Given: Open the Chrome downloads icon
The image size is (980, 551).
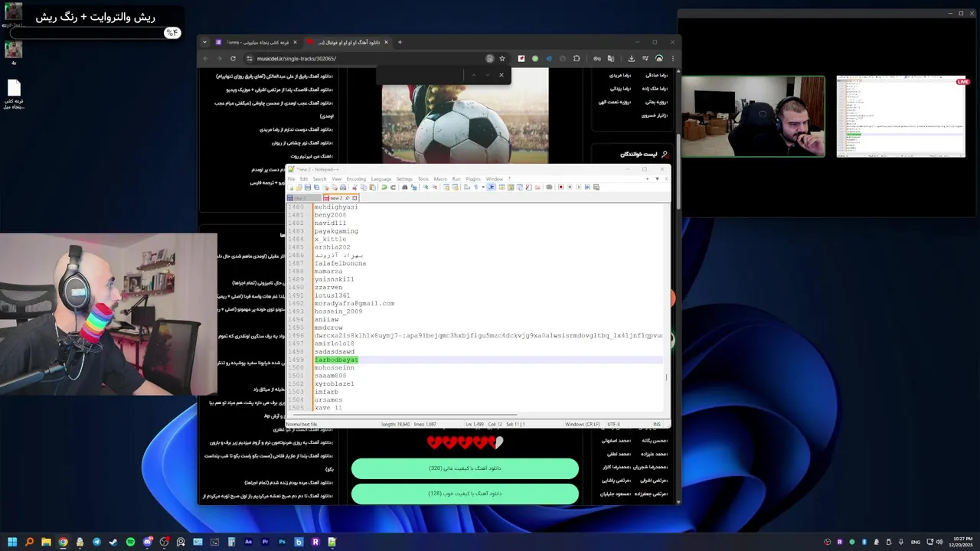Looking at the screenshot, I should tap(631, 58).
